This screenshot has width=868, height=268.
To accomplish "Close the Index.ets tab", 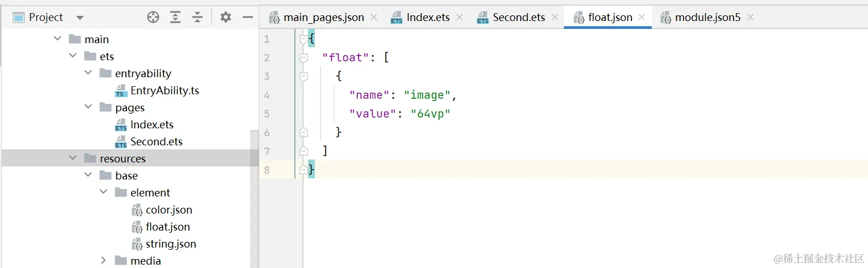I will 460,18.
